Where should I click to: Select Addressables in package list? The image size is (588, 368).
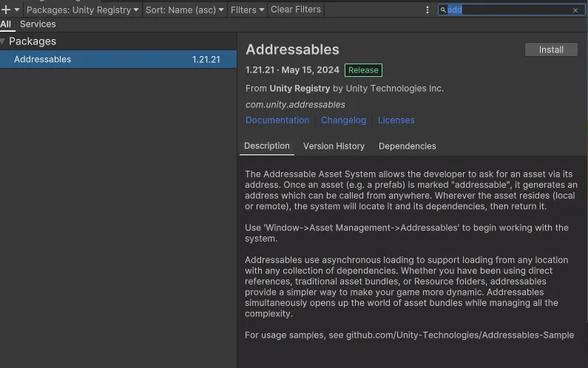click(x=118, y=59)
